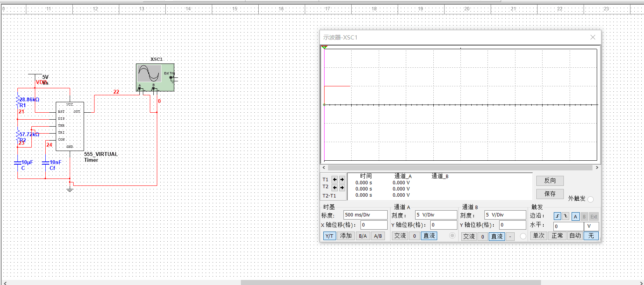The height and width of the screenshot is (285, 644).
Task: Set channel B coupling to 交流
Action: pyautogui.click(x=469, y=236)
